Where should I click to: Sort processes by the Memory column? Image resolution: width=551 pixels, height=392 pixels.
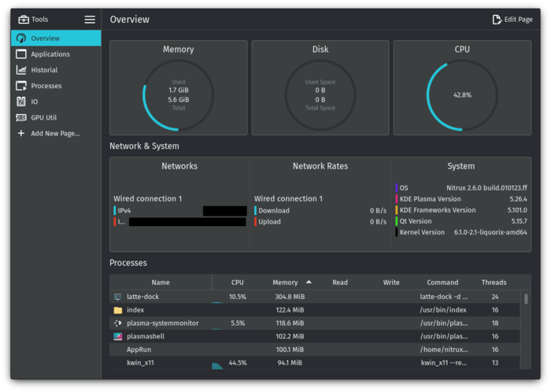pos(285,282)
